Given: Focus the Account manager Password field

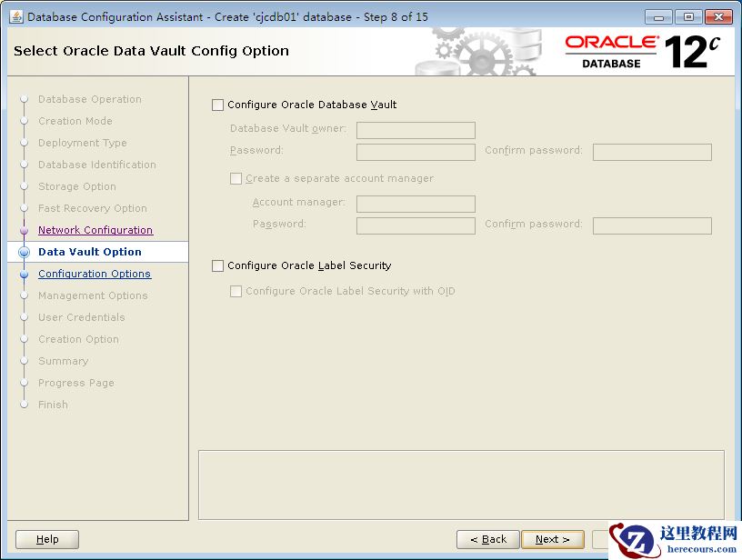Looking at the screenshot, I should 416,225.
